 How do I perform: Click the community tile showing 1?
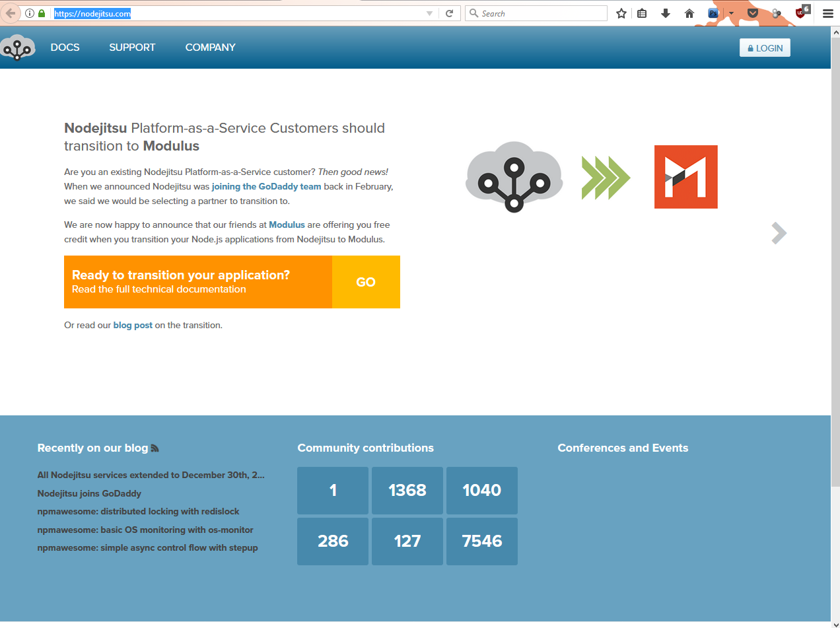click(x=333, y=491)
